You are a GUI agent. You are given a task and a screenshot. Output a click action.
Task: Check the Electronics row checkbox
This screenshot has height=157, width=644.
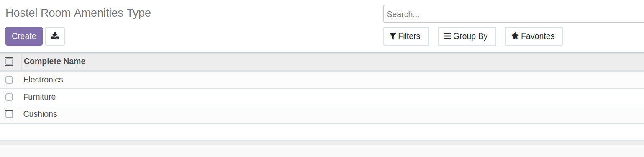click(9, 80)
